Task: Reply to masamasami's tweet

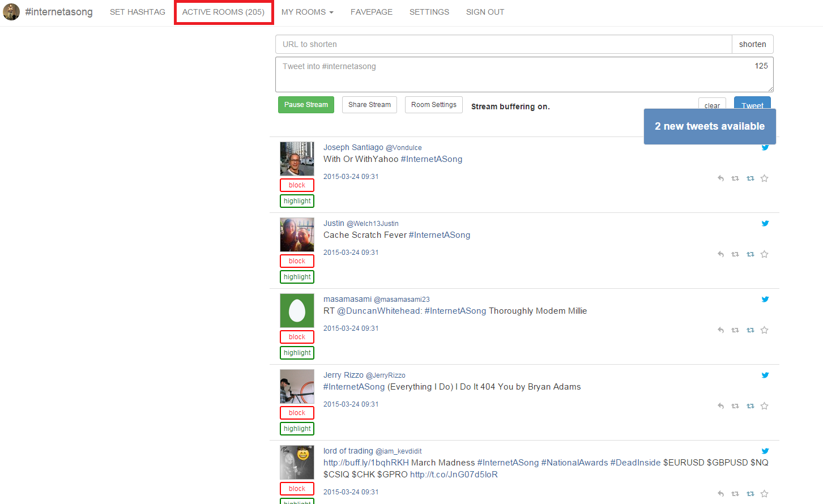Action: tap(720, 330)
